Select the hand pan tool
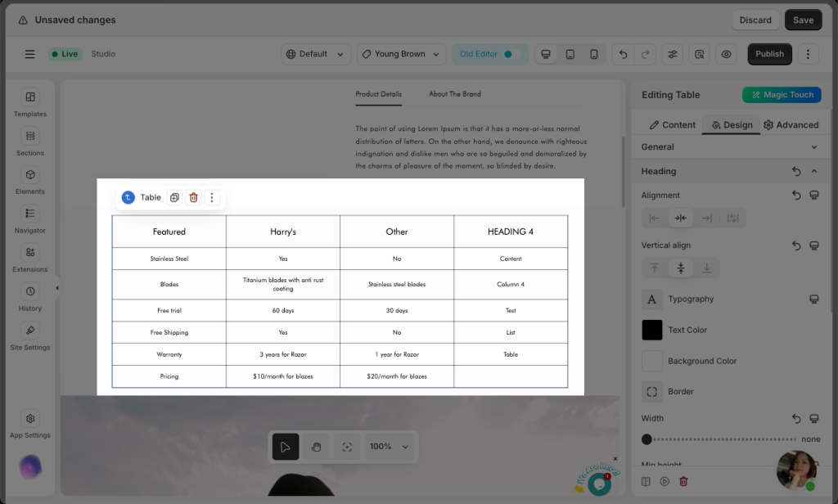 pos(316,447)
